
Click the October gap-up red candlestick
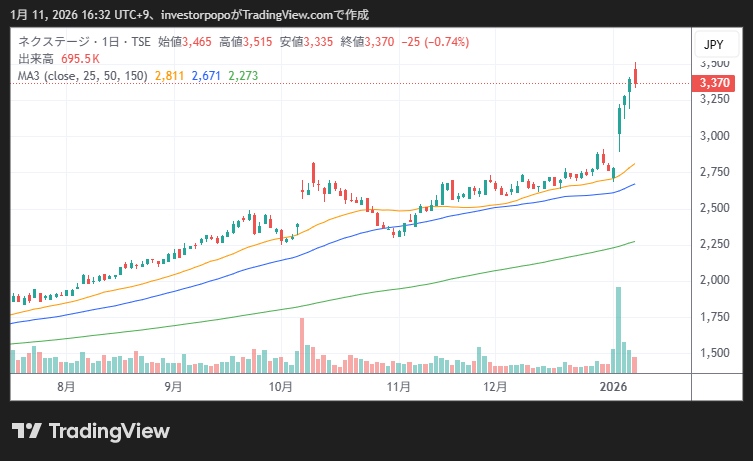tap(314, 174)
